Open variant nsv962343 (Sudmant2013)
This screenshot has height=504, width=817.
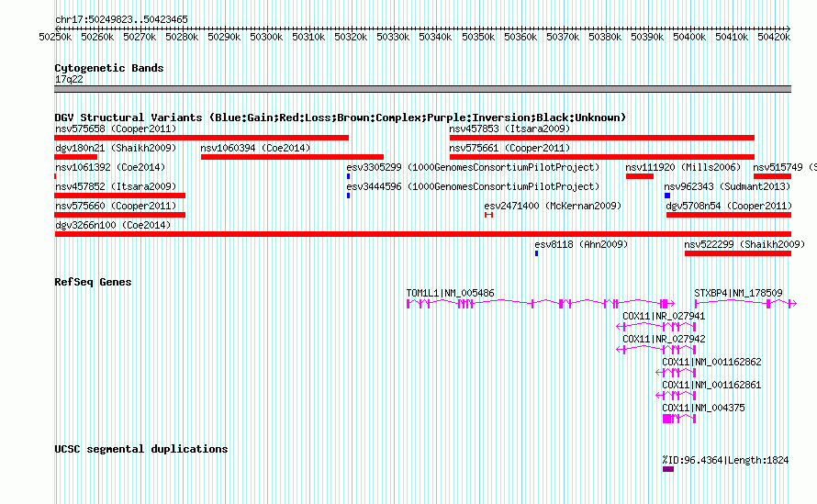[x=727, y=186]
